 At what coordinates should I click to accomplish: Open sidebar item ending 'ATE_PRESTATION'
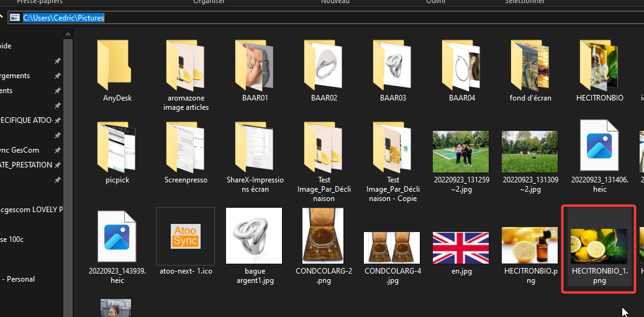coord(26,165)
